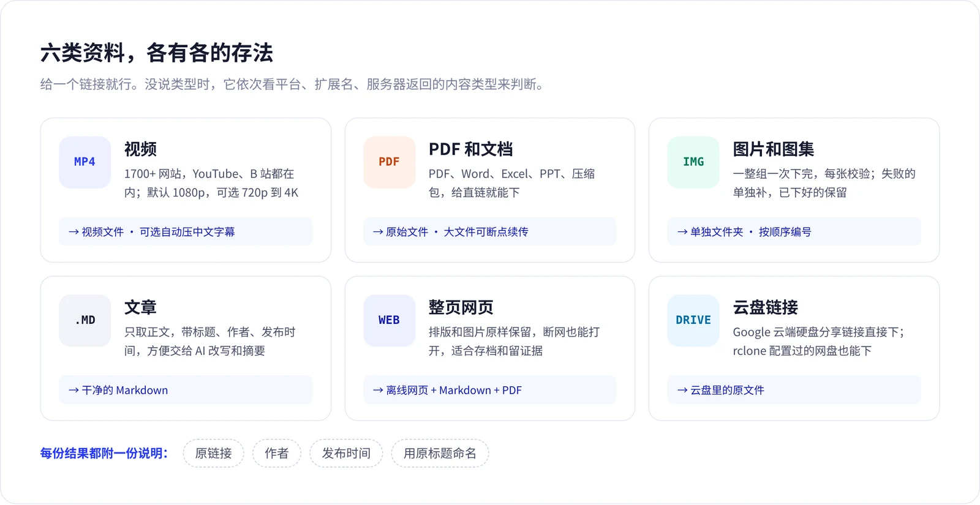Click the orange PDF type icon

coord(389,162)
